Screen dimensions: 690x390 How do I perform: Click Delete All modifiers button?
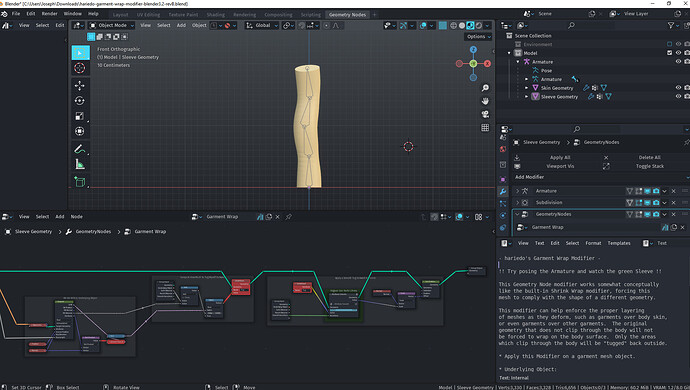point(650,157)
